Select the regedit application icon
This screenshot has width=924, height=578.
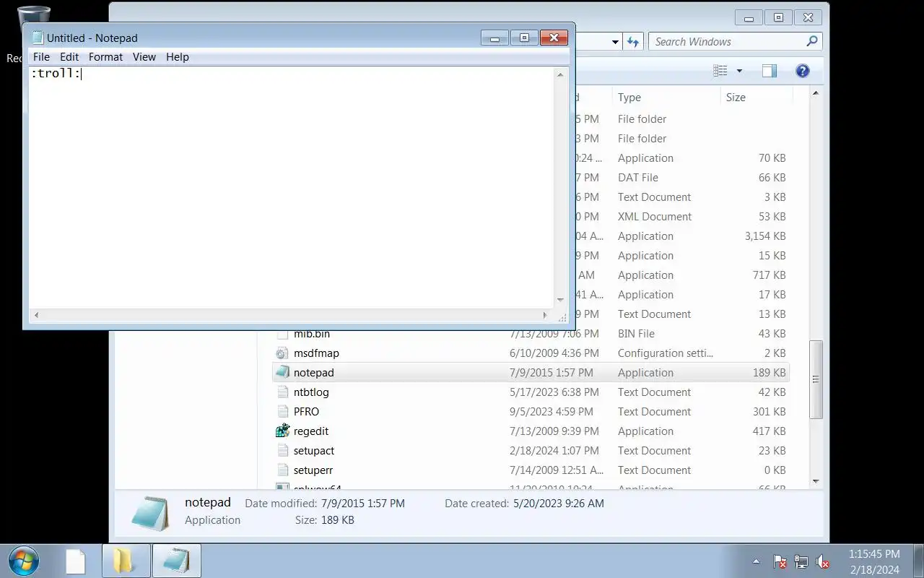point(282,431)
